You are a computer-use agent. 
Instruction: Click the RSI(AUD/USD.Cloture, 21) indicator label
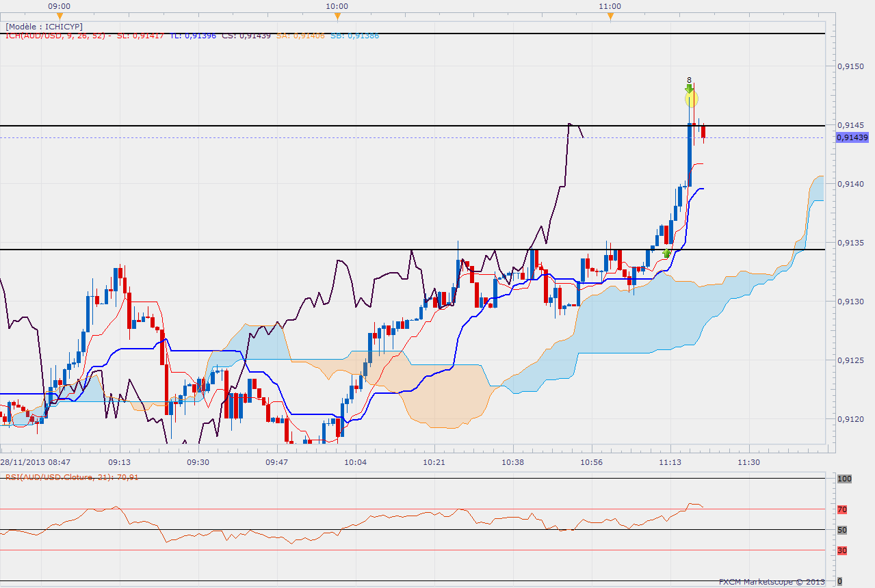coord(71,477)
